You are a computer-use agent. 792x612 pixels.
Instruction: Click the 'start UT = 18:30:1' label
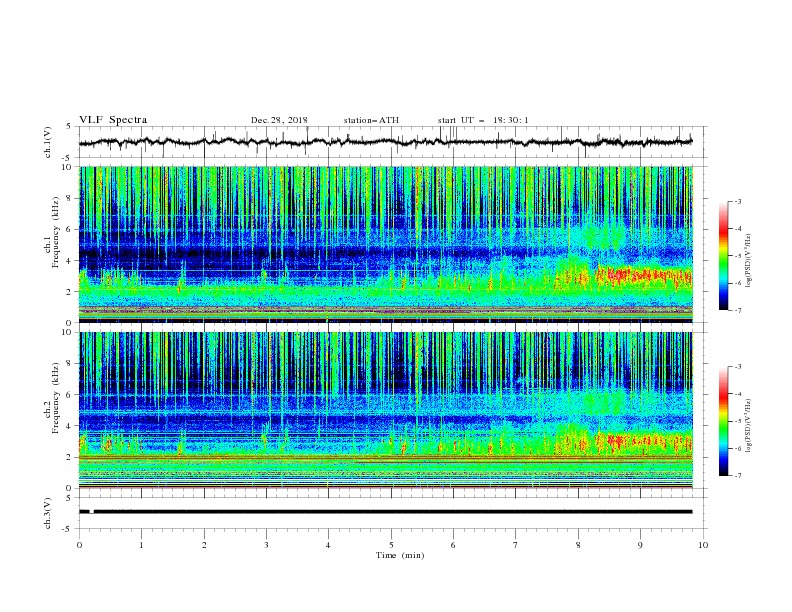click(482, 120)
